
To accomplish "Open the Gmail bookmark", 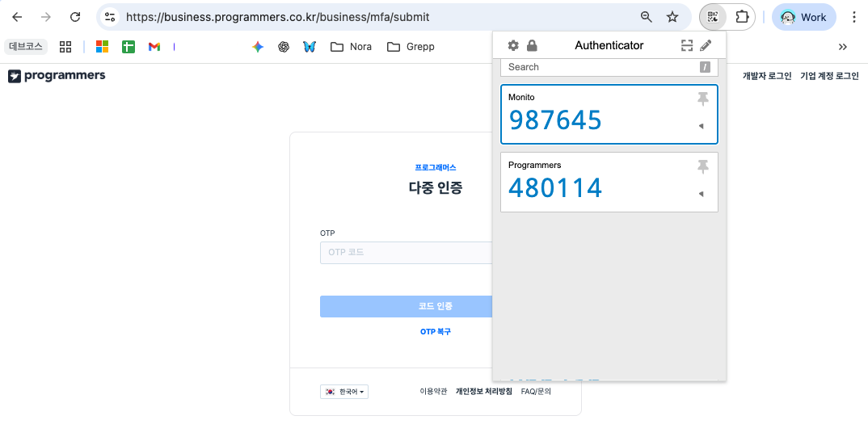I will (154, 47).
